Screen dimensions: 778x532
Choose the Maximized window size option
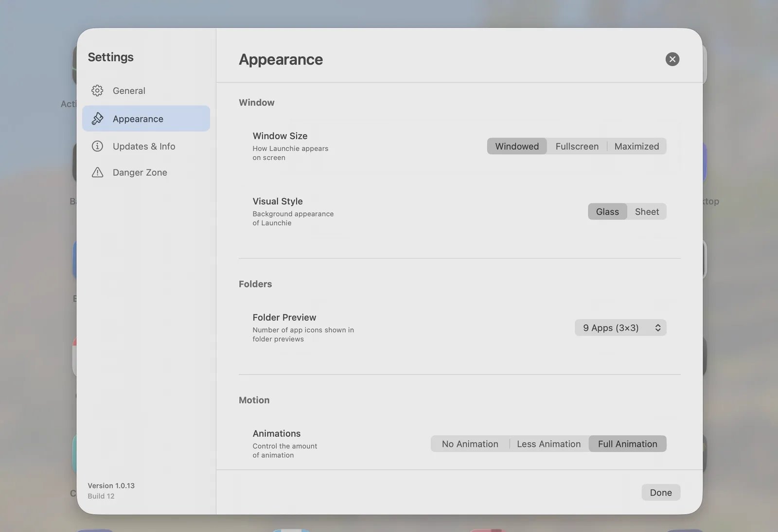636,146
